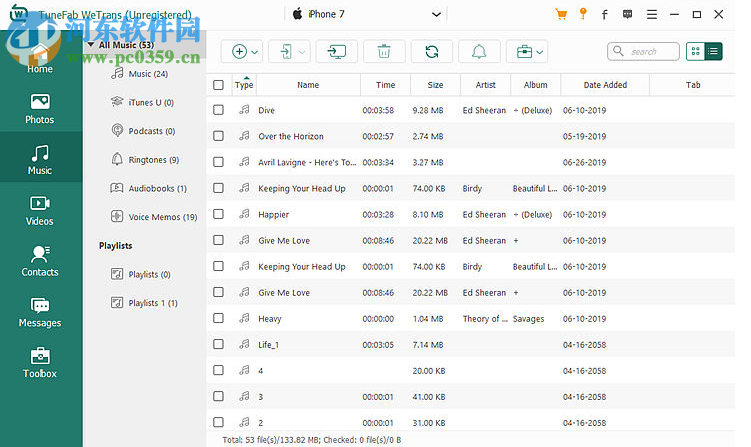The width and height of the screenshot is (751, 447).
Task: Toggle the select-all checkbox in header
Action: tap(218, 85)
